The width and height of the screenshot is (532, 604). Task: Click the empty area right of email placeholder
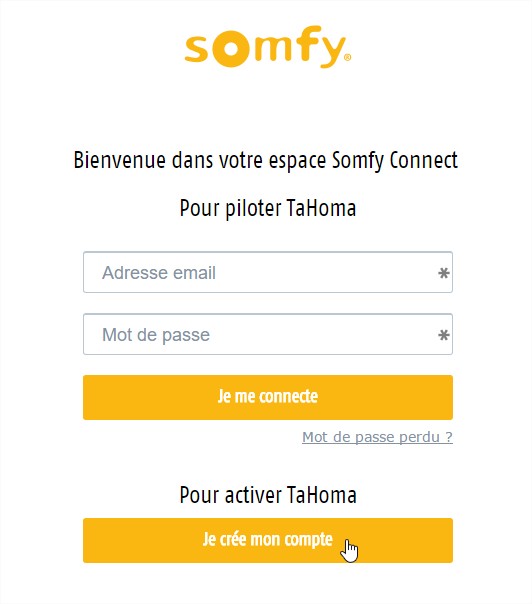point(326,273)
